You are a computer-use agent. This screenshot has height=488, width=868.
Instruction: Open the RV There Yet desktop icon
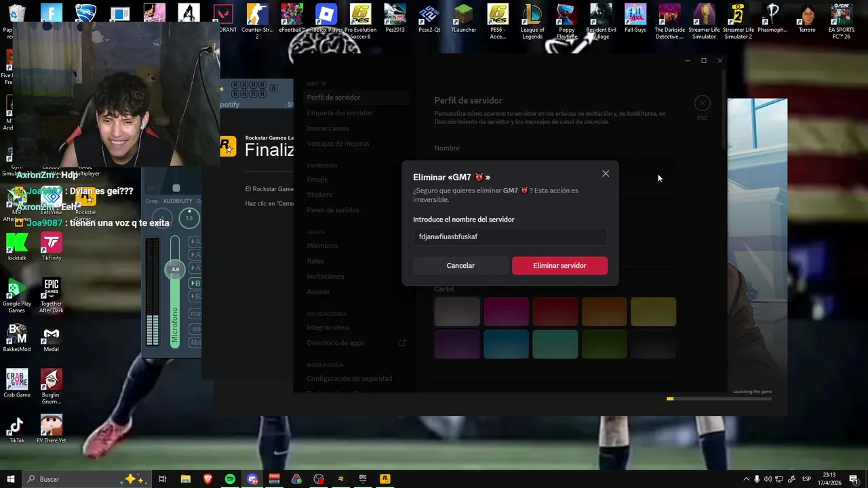pos(52,430)
